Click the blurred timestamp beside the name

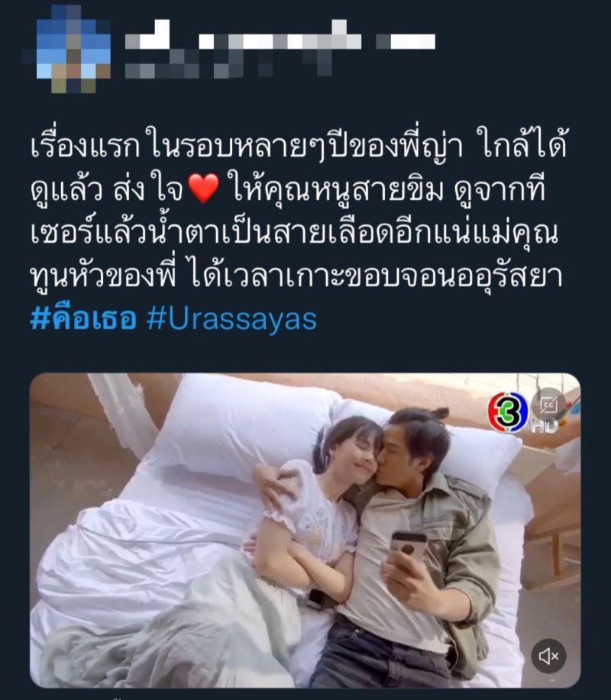pyautogui.click(x=406, y=41)
